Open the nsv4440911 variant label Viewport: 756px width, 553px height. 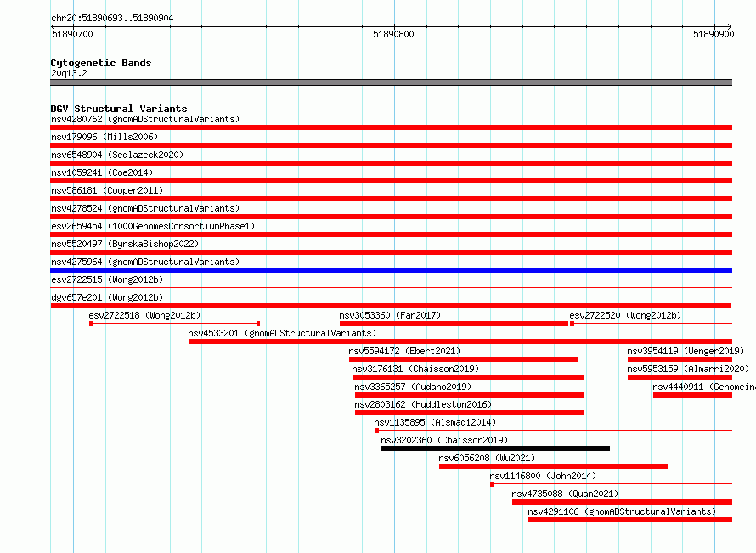pos(704,387)
